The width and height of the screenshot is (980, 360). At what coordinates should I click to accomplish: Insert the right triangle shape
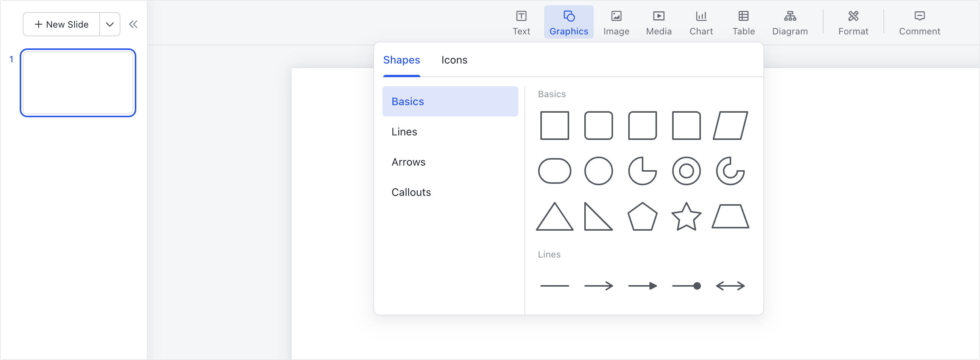point(598,216)
